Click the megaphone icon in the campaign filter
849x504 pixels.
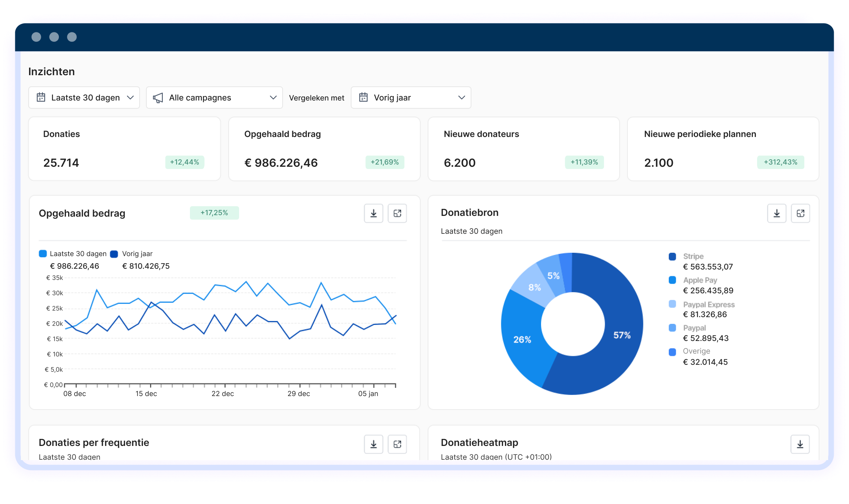[158, 98]
